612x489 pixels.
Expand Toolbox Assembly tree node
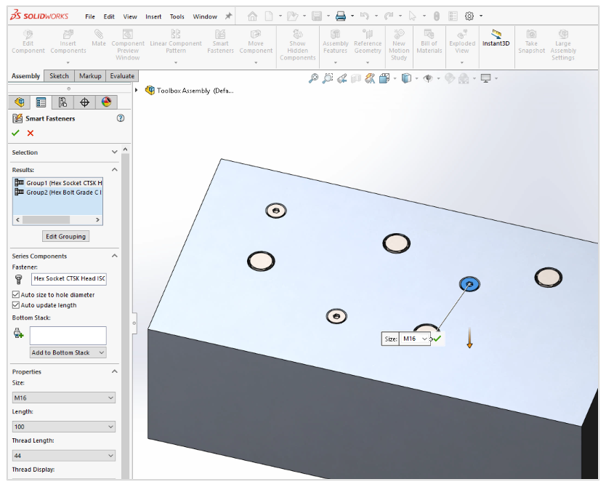(x=136, y=90)
